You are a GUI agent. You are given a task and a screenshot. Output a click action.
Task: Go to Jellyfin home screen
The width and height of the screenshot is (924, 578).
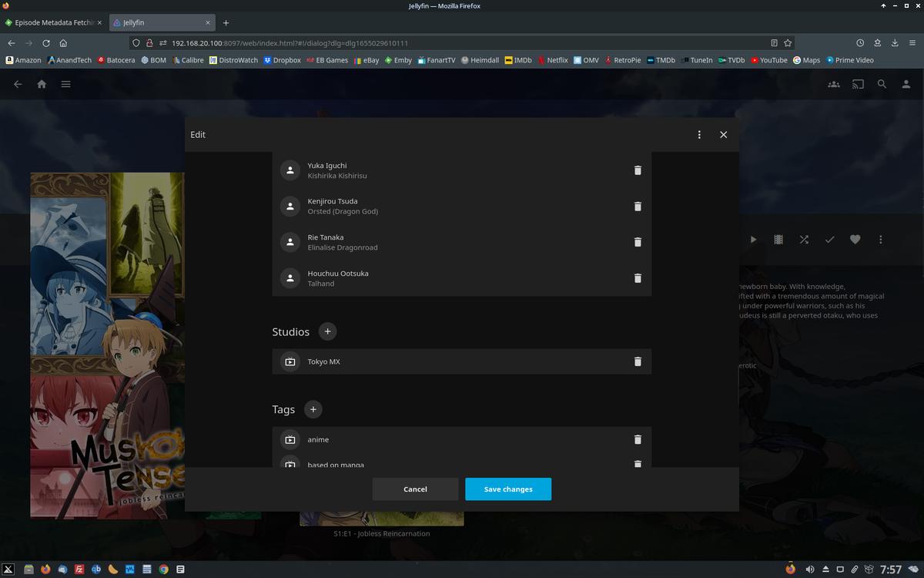[x=42, y=84]
